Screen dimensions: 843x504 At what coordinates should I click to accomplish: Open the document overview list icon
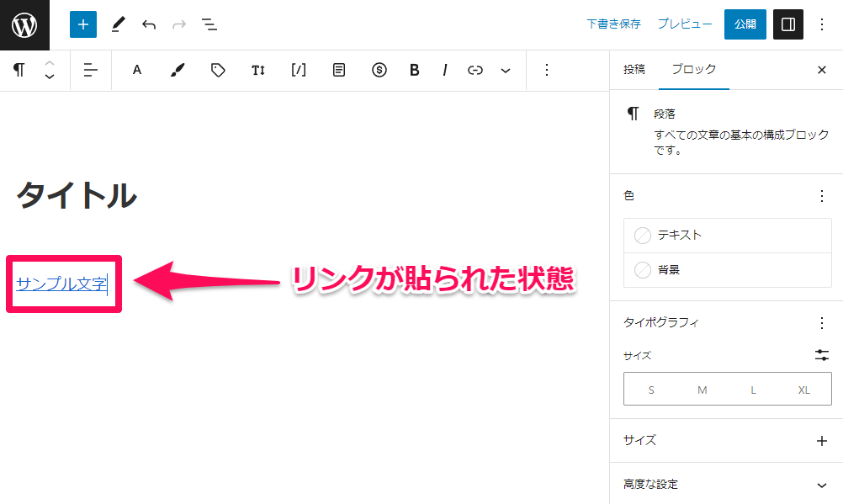209,24
